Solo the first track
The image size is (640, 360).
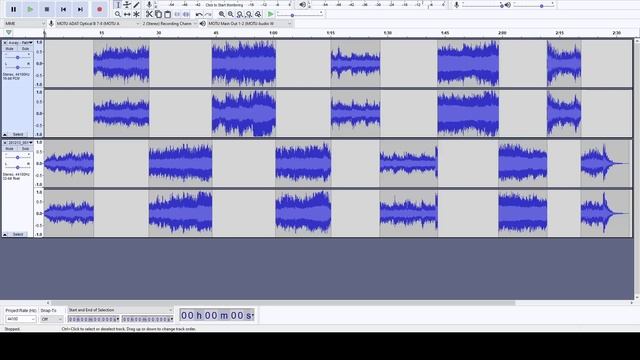point(25,49)
